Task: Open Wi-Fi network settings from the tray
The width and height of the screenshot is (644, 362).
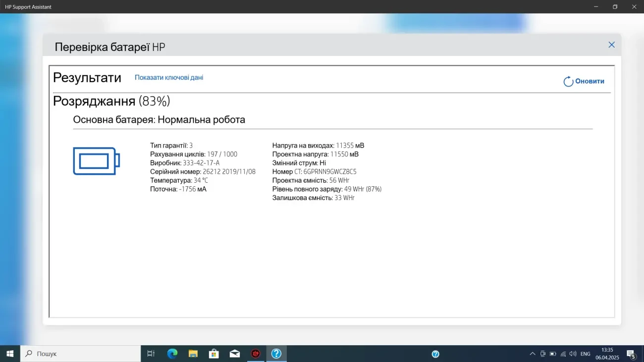Action: point(563,354)
